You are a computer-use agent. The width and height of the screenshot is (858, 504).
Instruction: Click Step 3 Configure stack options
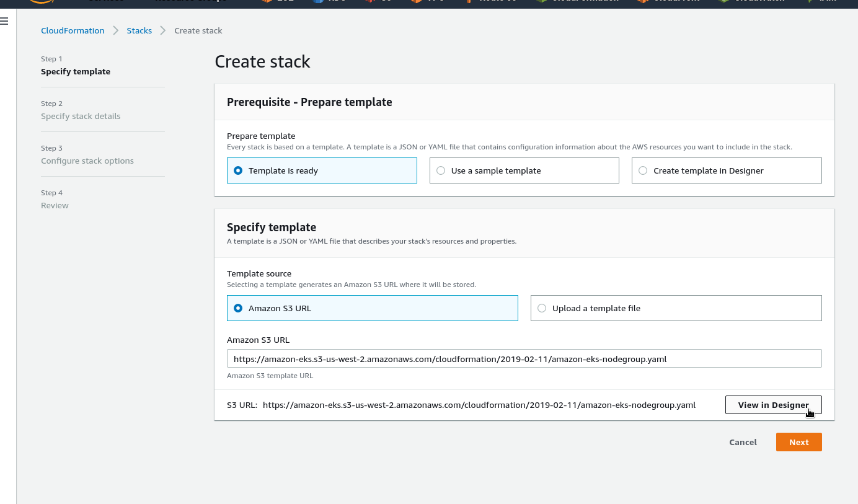point(87,161)
